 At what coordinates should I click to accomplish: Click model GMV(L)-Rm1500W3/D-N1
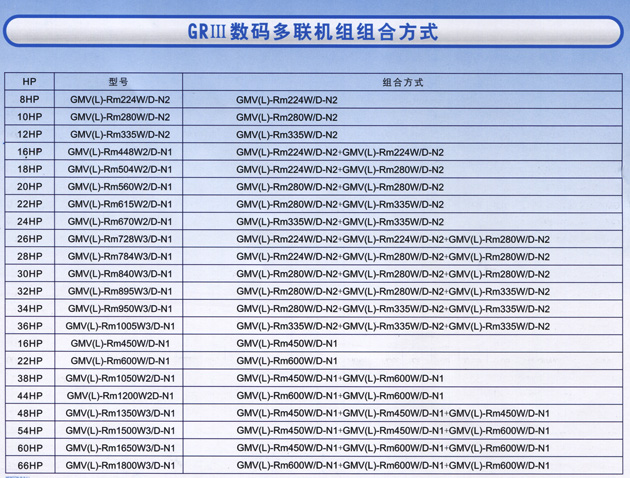pos(120,431)
